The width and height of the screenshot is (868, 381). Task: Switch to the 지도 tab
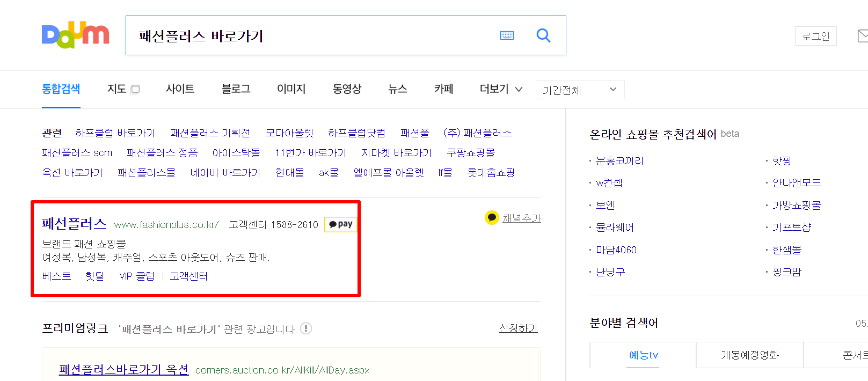(116, 89)
